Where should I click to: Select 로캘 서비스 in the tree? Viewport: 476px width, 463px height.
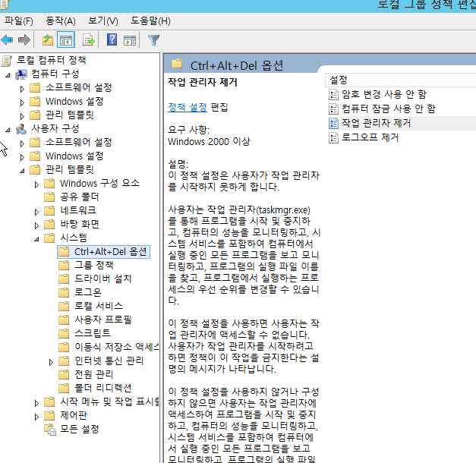point(99,307)
